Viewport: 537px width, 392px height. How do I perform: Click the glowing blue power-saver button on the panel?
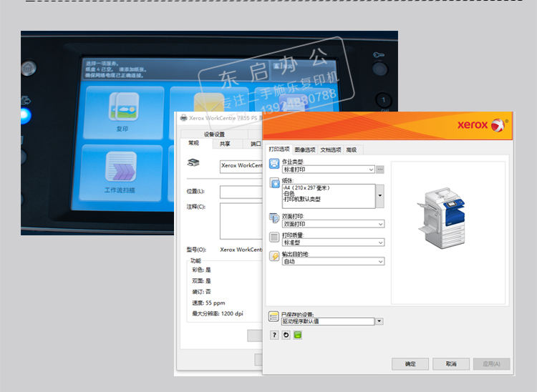point(25,116)
